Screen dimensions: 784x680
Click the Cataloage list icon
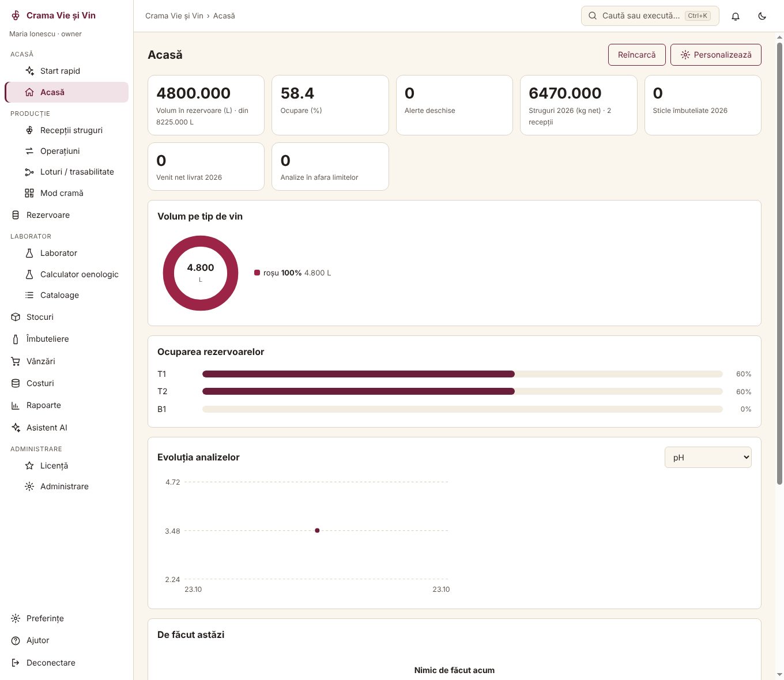[x=29, y=295]
